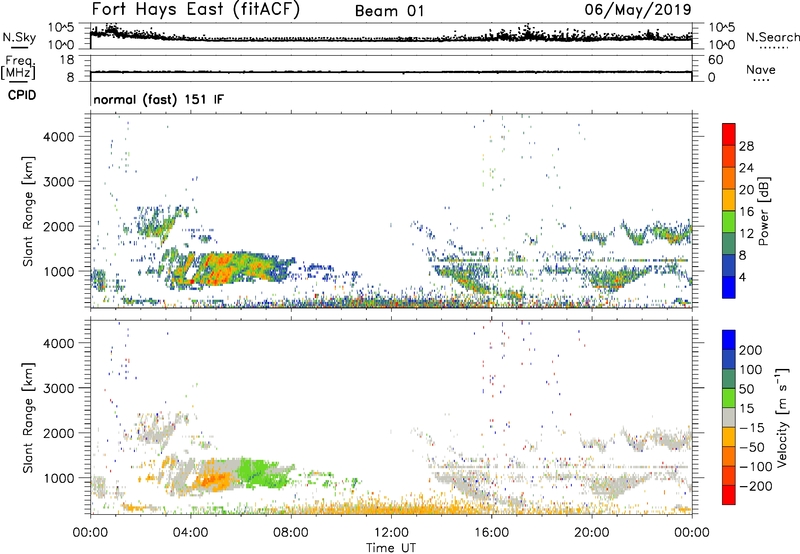The height and width of the screenshot is (554, 800).
Task: Click the "24" tick on Power colorbar
Action: click(x=746, y=168)
